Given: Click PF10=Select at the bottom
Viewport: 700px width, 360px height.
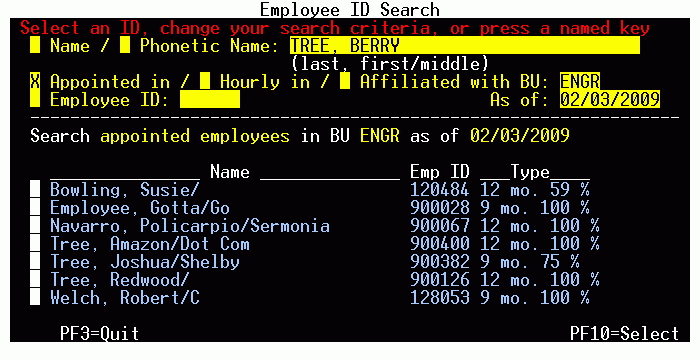Looking at the screenshot, I should point(625,333).
